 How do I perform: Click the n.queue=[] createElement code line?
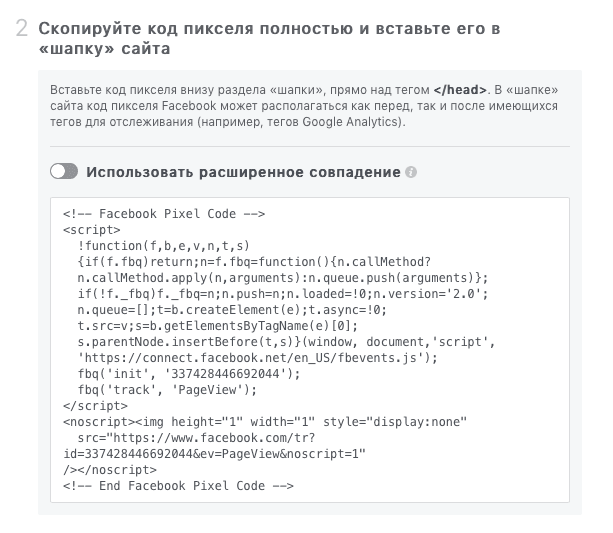(x=232, y=310)
